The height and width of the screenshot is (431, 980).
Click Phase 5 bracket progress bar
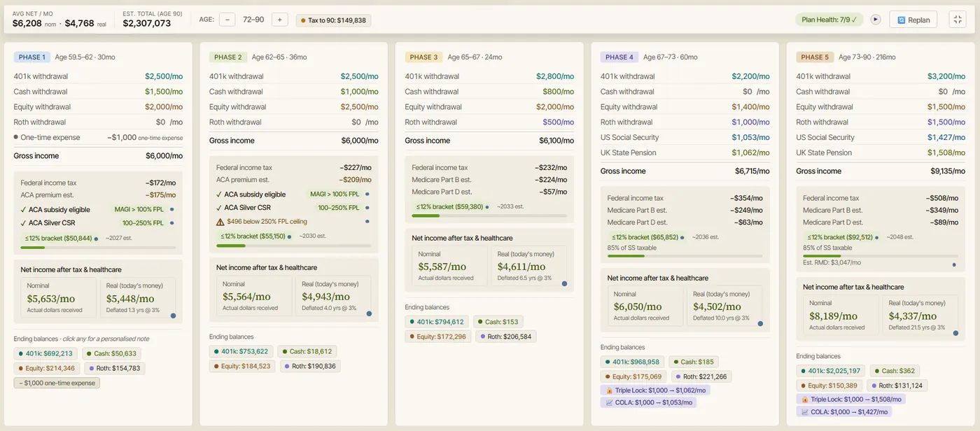pyautogui.click(x=881, y=256)
